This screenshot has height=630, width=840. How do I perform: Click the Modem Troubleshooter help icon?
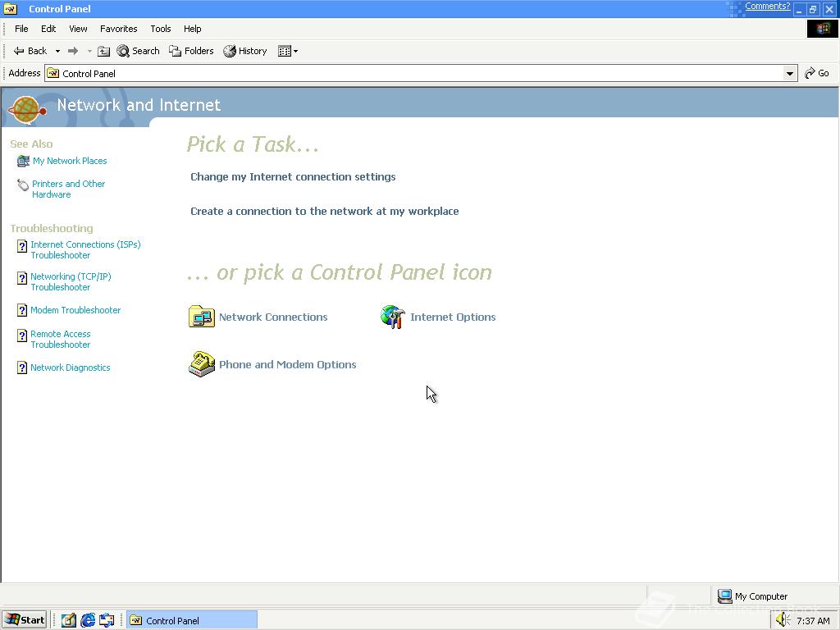click(x=22, y=310)
